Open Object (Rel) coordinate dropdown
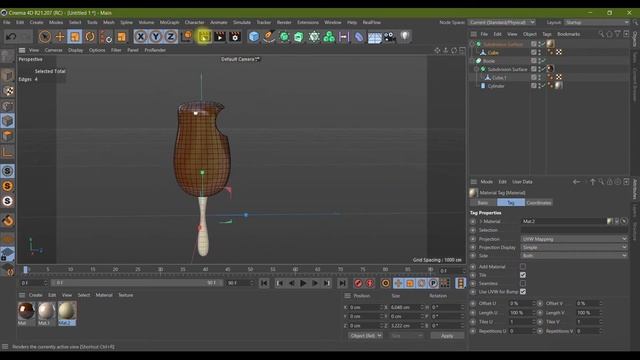This screenshot has height=360, width=640. [x=365, y=336]
